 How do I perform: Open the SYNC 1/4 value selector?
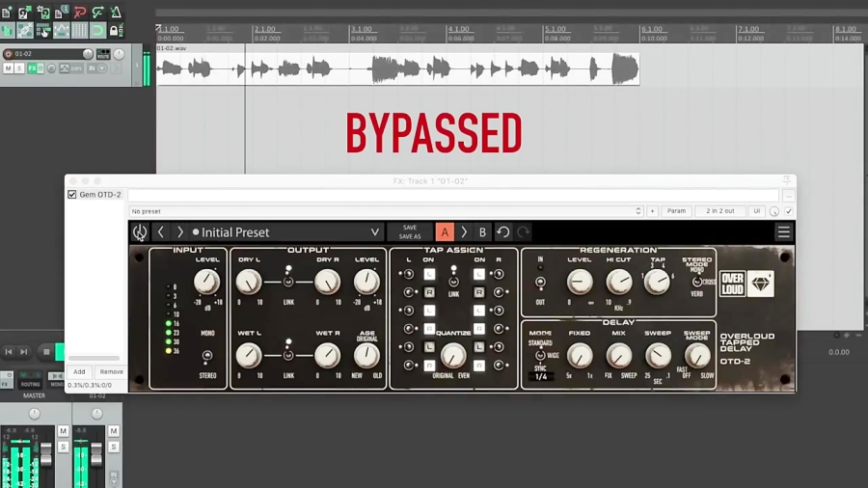click(x=541, y=377)
